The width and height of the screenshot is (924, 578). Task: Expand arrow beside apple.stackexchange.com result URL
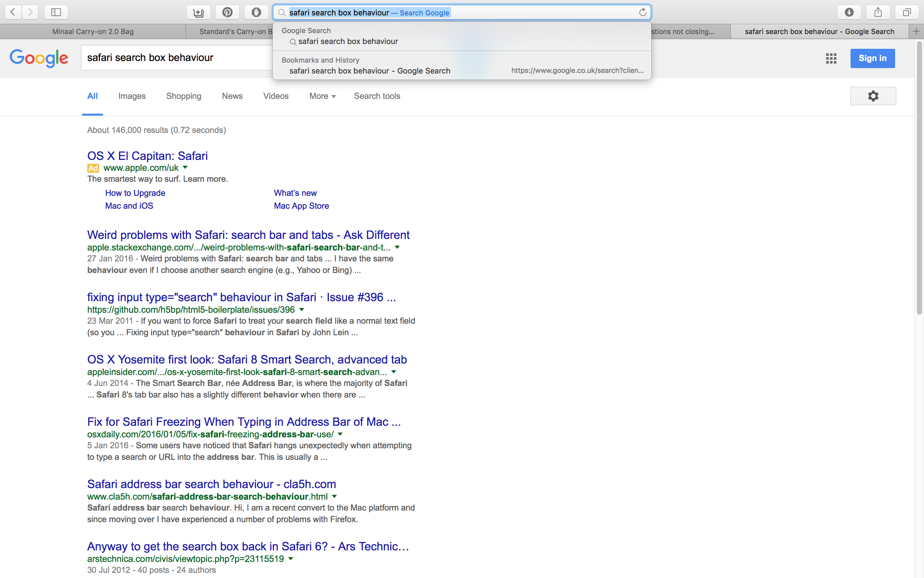coord(397,247)
